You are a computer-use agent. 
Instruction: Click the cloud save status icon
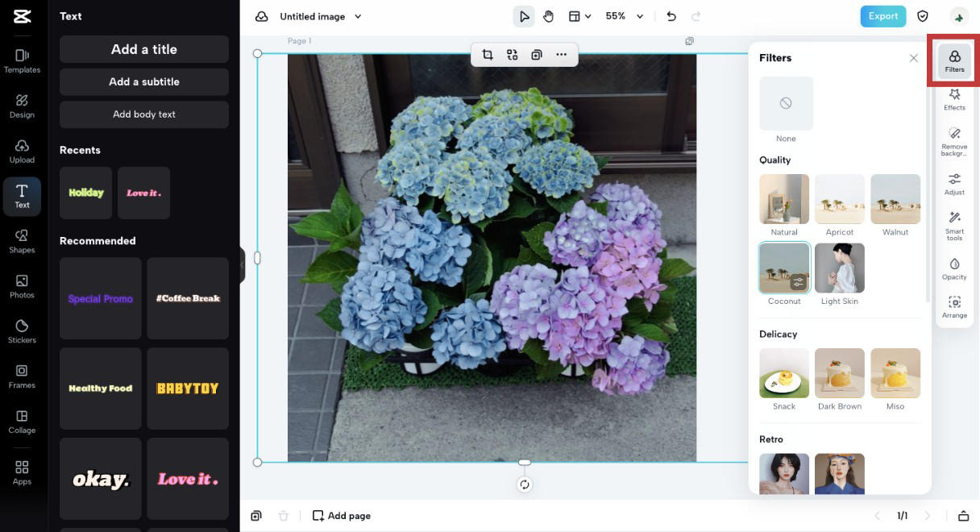[x=261, y=16]
